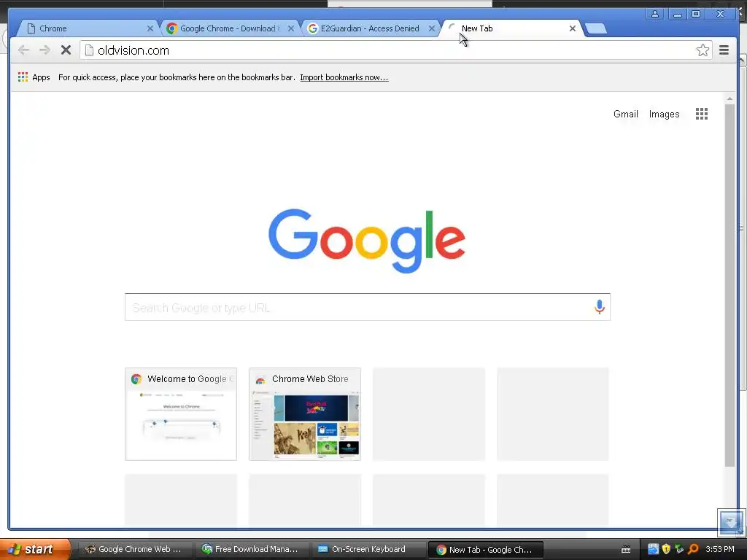Close the Chrome tab
Viewport: 747px width, 560px height.
point(150,28)
